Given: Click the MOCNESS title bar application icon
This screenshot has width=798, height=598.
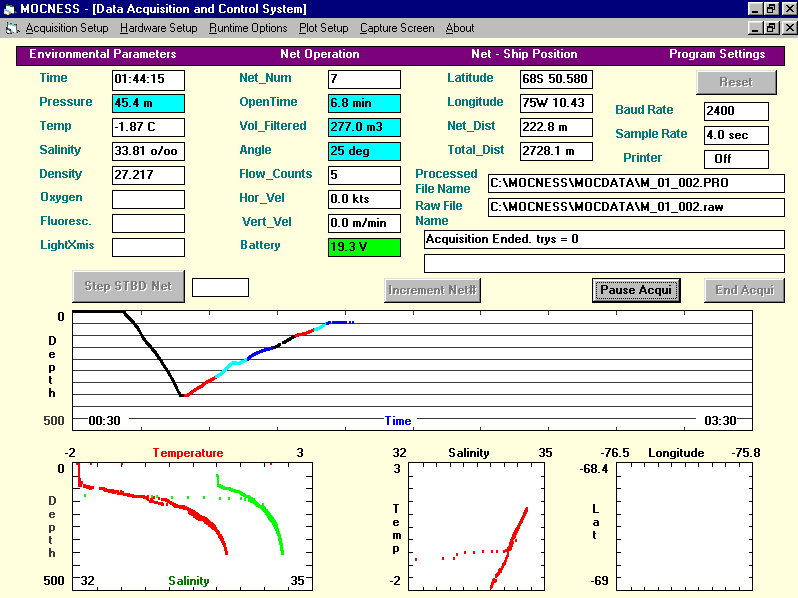Looking at the screenshot, I should [x=10, y=9].
